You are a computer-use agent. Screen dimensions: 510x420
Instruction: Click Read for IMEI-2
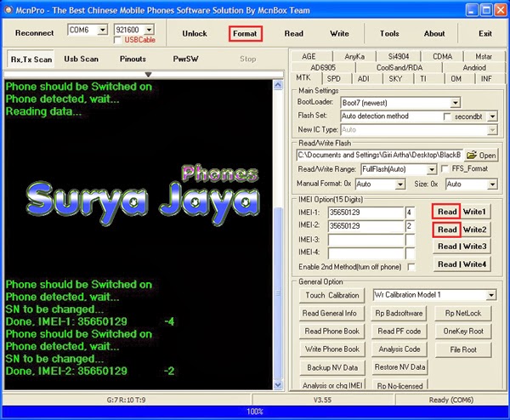click(446, 230)
